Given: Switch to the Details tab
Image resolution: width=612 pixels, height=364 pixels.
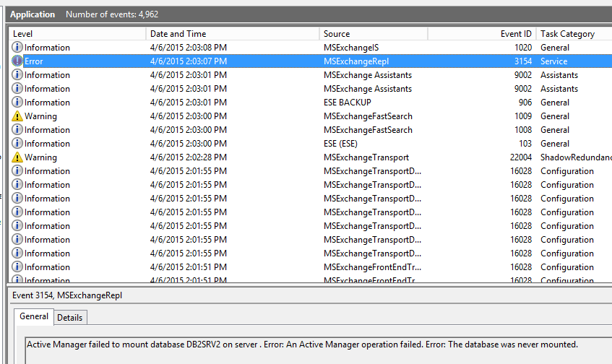Looking at the screenshot, I should click(x=70, y=318).
